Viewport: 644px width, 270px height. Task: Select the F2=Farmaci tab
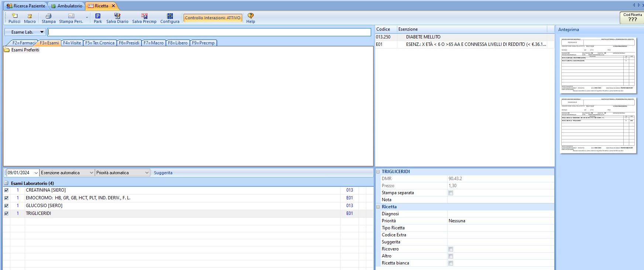click(23, 43)
